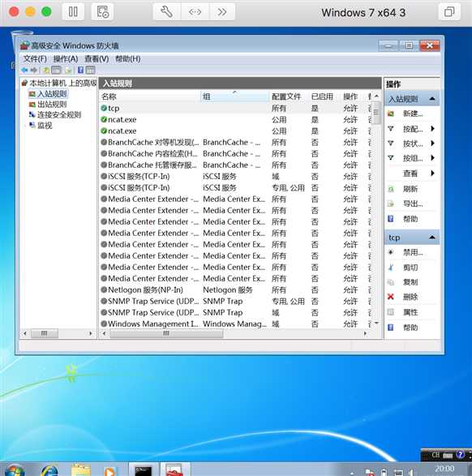Toggle the console tree toolbar icon
472x476 pixels.
tap(56, 71)
